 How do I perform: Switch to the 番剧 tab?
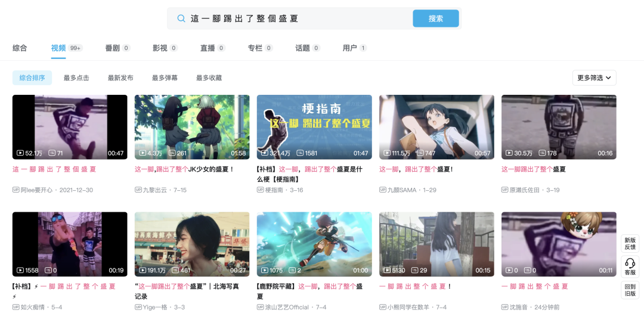[x=112, y=48]
